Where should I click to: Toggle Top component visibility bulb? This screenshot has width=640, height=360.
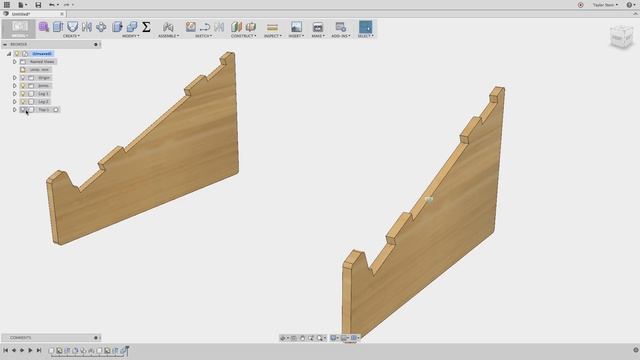23,109
